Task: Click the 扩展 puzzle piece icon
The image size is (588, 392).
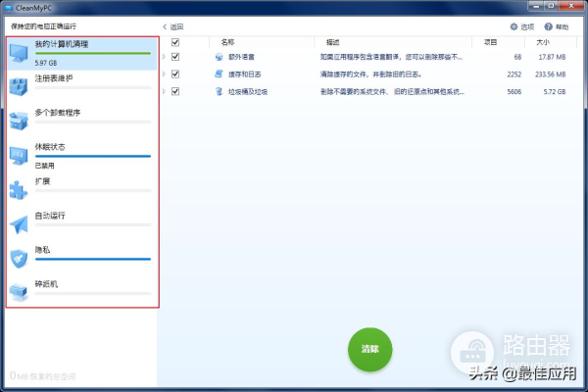Action: (20, 190)
